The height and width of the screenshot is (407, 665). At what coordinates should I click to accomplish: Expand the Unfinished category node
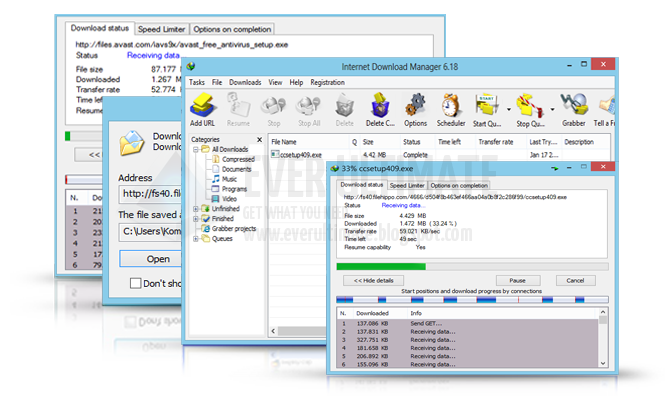(x=196, y=209)
